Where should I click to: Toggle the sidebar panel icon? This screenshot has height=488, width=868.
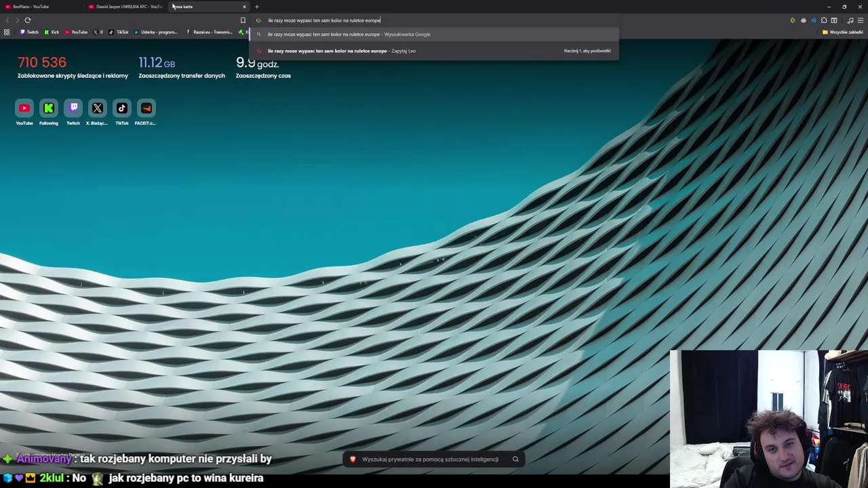coord(834,20)
